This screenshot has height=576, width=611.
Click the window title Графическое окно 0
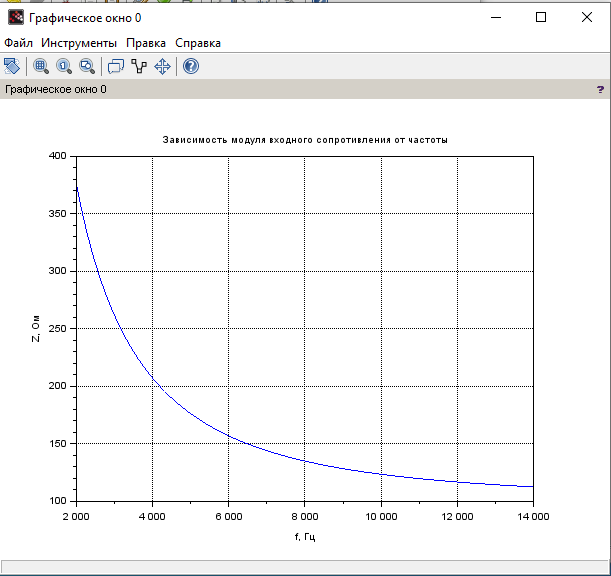coord(85,18)
